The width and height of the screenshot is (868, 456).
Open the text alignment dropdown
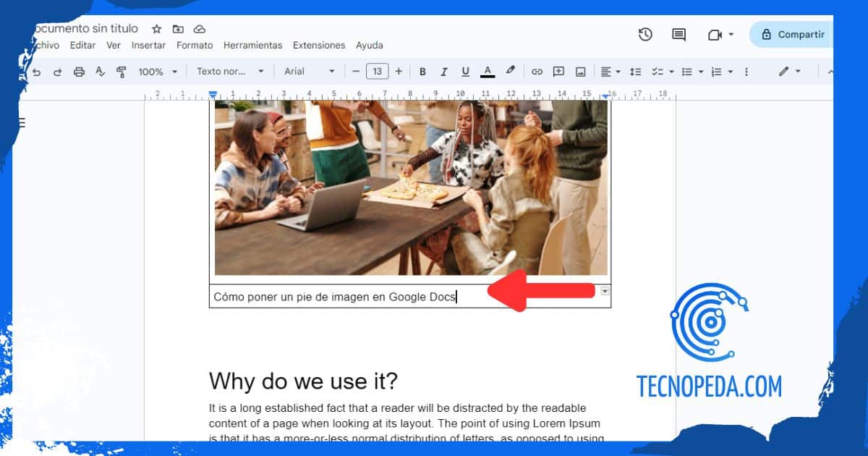click(x=610, y=72)
